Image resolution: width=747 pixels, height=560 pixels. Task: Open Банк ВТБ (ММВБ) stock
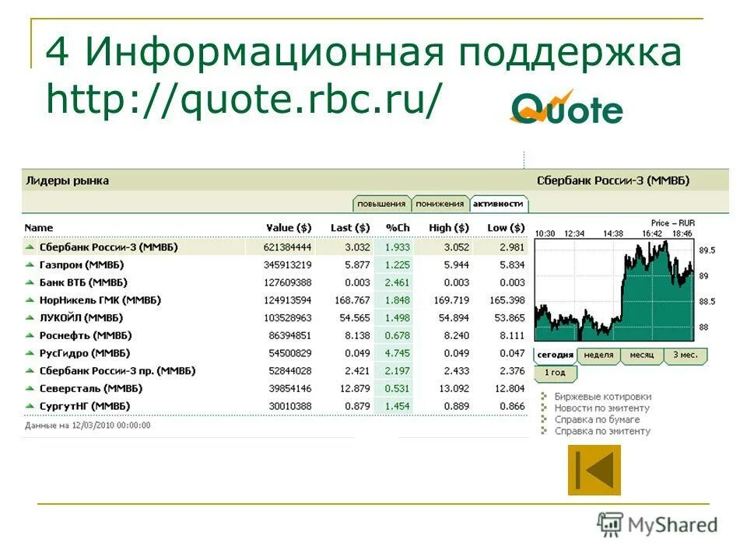pos(83,282)
